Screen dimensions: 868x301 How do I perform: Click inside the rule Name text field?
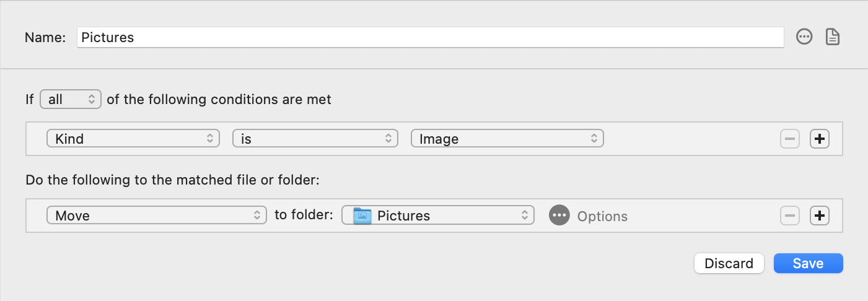tap(430, 37)
